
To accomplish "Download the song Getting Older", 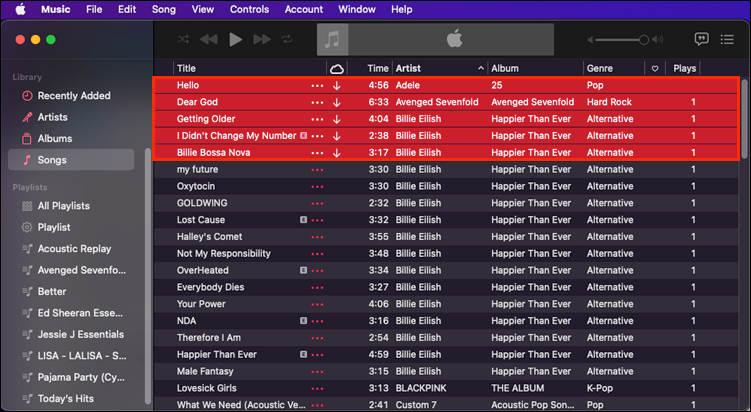I will 337,119.
